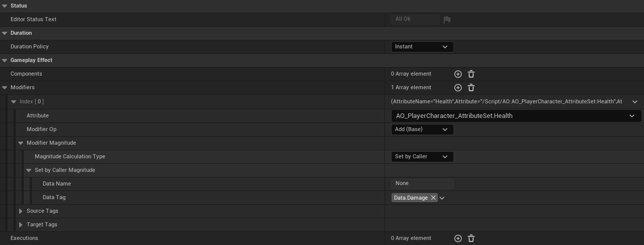Collapse Set by Caller Magnitude group
This screenshot has height=245, width=644.
pos(29,170)
